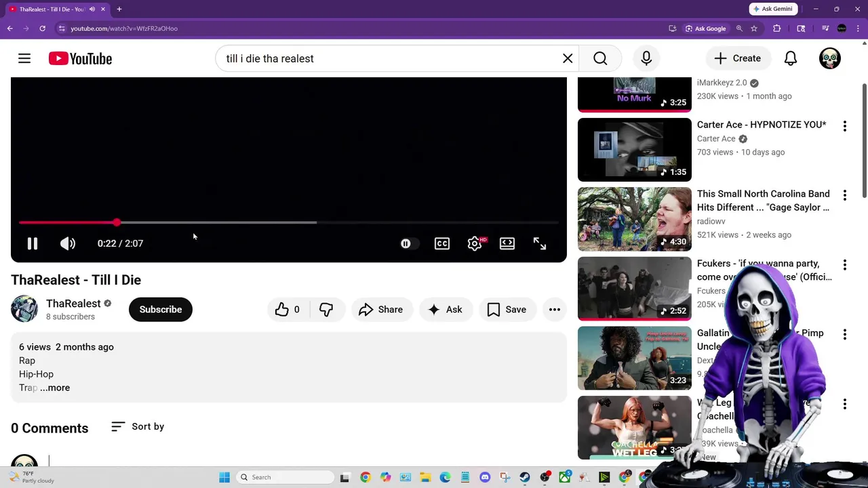Open Carter Ace - HYPNOTIZE YOU thumbnail
868x488 pixels.
pos(635,150)
